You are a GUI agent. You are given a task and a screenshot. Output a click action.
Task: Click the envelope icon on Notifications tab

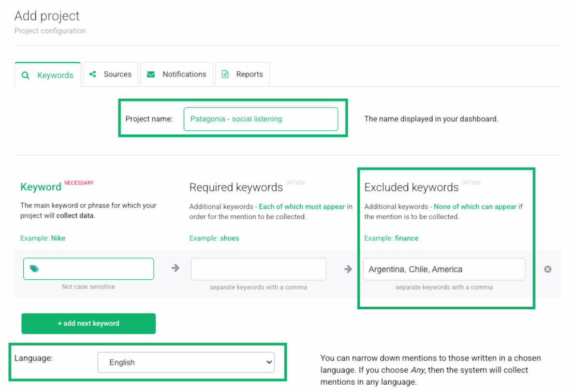coord(151,74)
